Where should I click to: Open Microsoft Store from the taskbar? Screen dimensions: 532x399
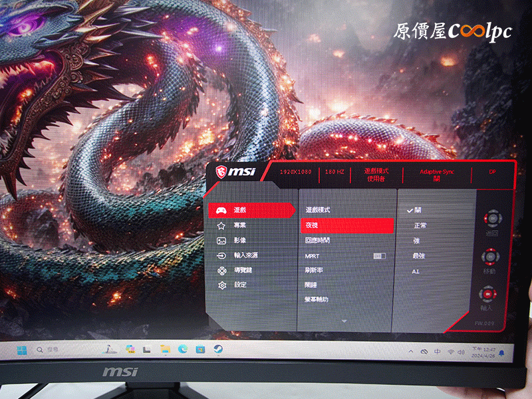click(x=200, y=349)
